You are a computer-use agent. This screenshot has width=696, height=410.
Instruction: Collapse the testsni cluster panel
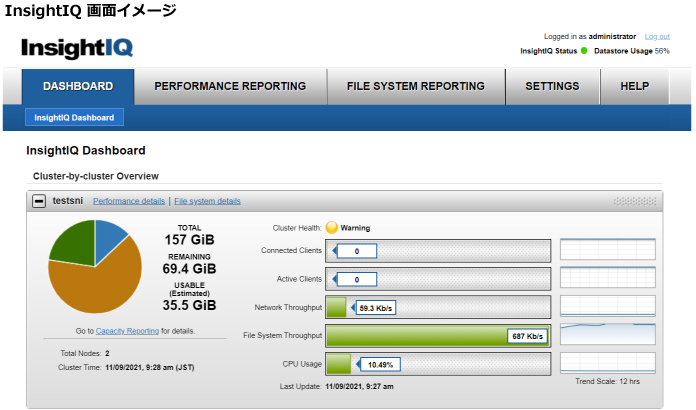[39, 201]
